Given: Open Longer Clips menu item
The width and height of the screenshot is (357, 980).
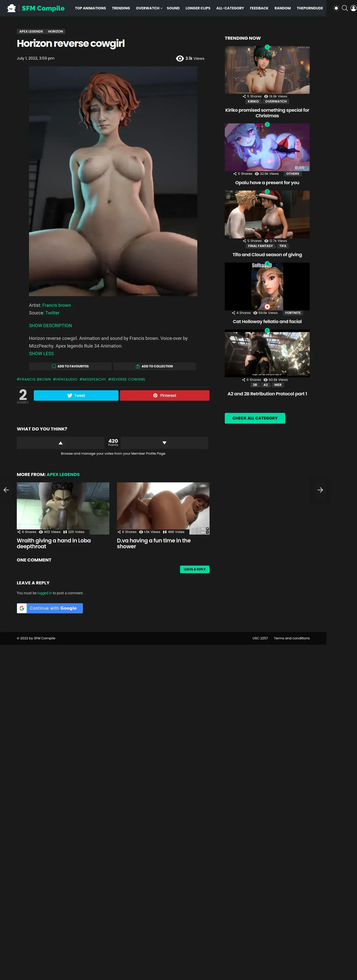Looking at the screenshot, I should 198,8.
